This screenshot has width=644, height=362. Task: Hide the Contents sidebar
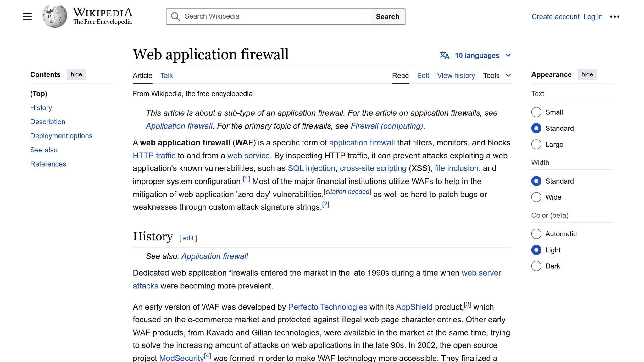(76, 74)
